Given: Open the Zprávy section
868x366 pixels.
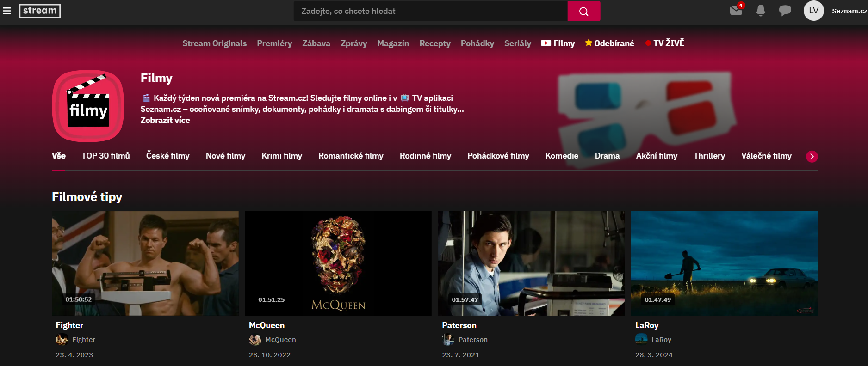Looking at the screenshot, I should click(353, 43).
